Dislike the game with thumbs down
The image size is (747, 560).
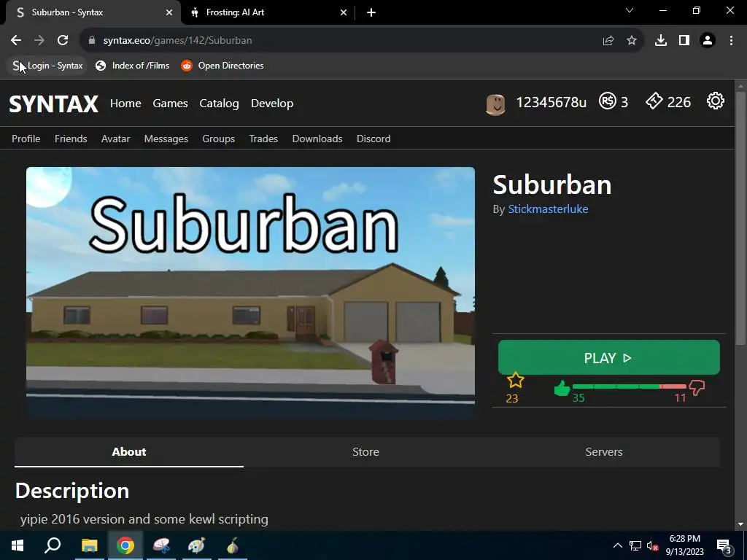[x=697, y=388]
